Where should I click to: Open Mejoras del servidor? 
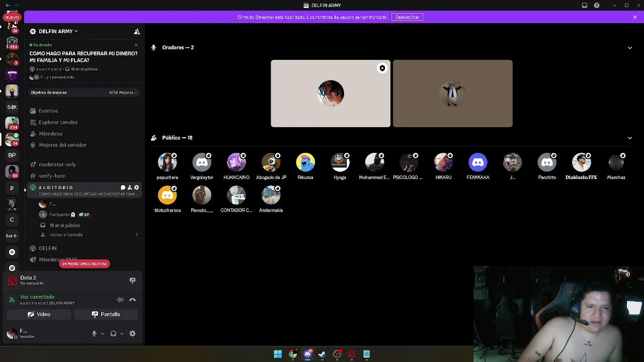[x=62, y=145]
